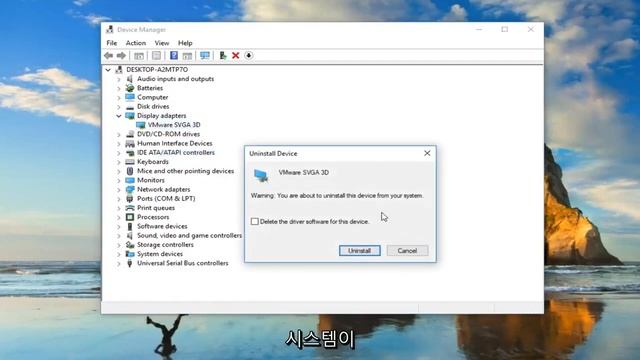Minimize the Device Manager window

pos(479,29)
